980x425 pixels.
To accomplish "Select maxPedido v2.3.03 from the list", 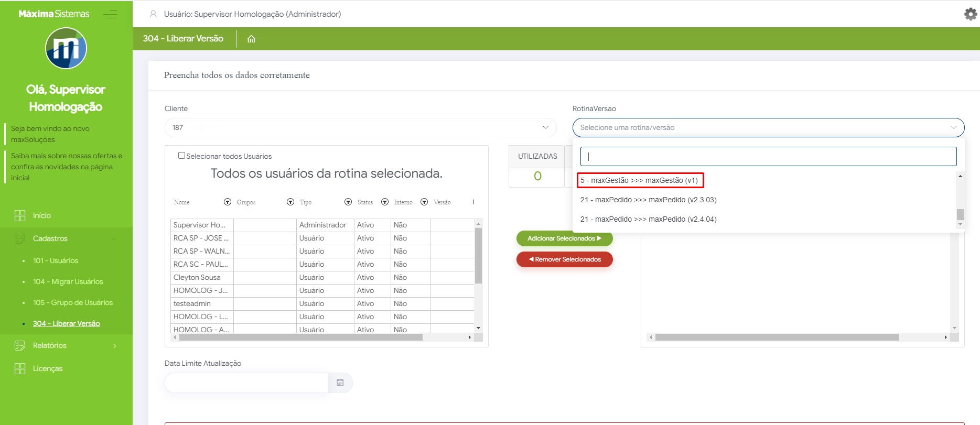I will point(648,200).
